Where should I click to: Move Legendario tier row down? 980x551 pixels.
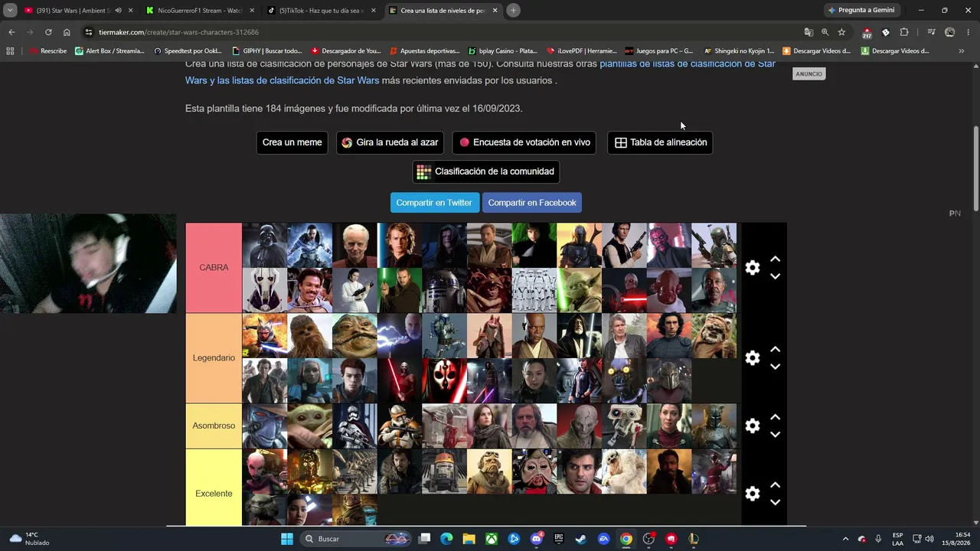(775, 367)
